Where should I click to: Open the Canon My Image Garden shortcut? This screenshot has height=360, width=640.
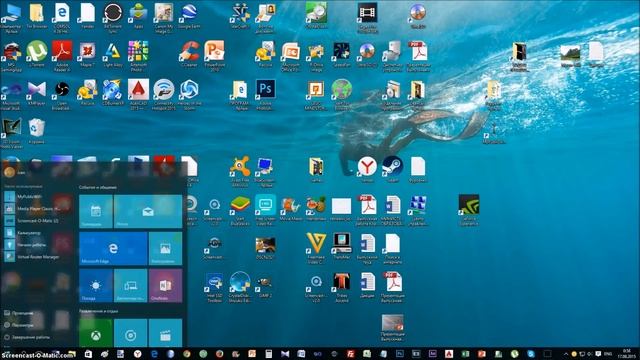click(164, 18)
